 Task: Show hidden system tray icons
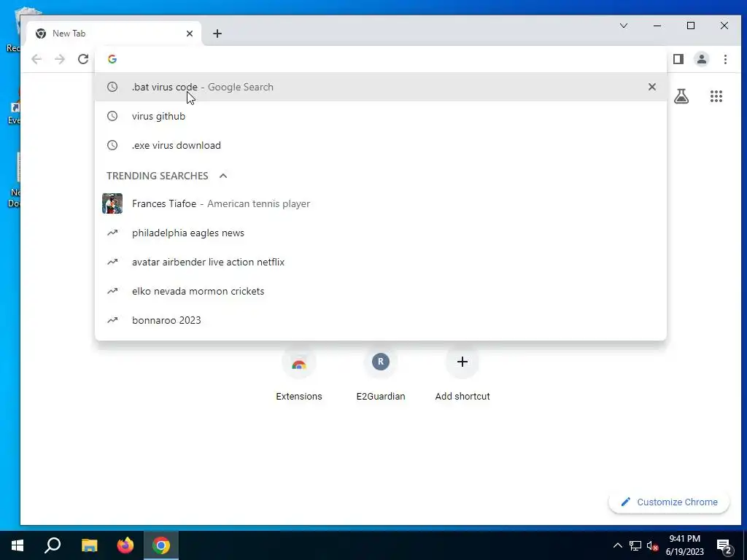[617, 545]
